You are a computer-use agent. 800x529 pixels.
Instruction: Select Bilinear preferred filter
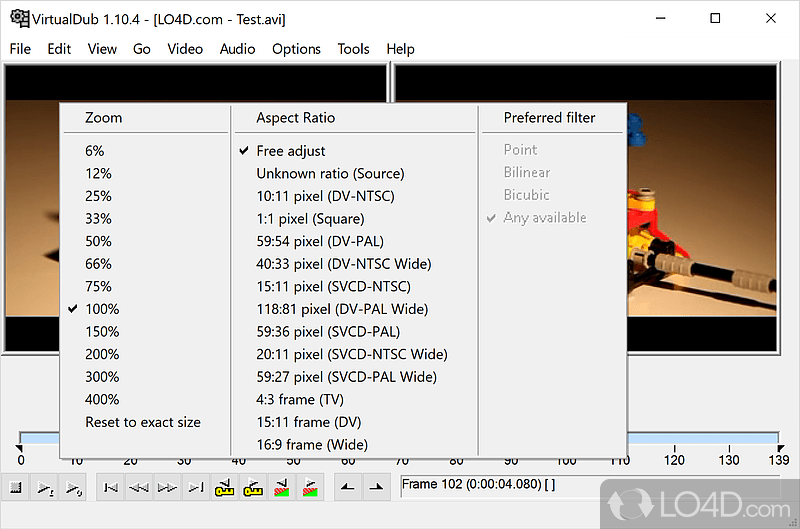pyautogui.click(x=552, y=172)
